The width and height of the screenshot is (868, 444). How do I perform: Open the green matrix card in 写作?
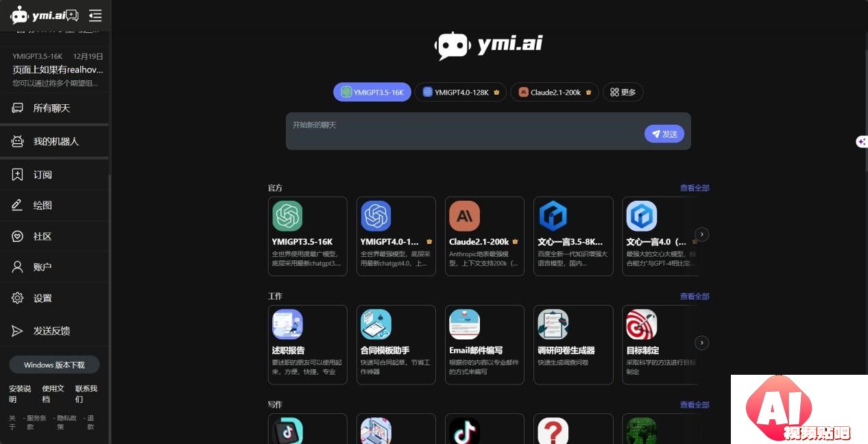(x=642, y=431)
